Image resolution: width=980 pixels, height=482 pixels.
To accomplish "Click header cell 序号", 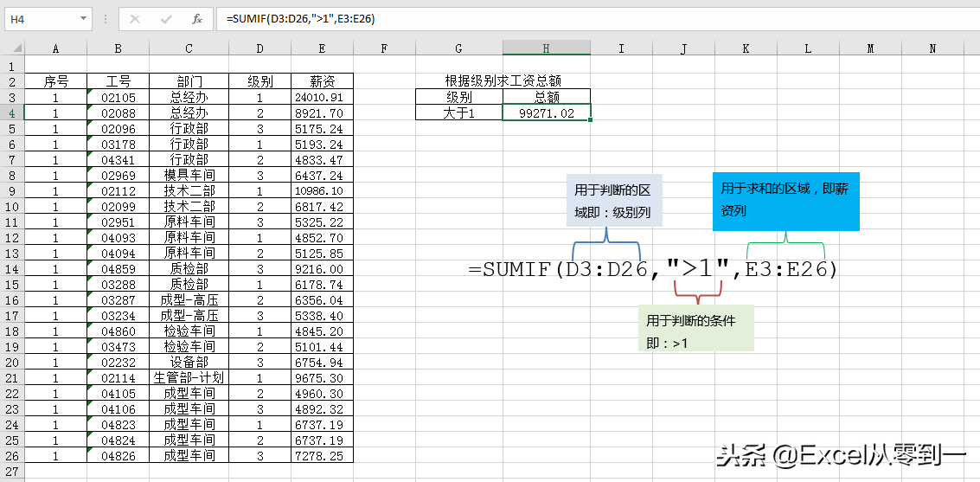I will coord(55,81).
